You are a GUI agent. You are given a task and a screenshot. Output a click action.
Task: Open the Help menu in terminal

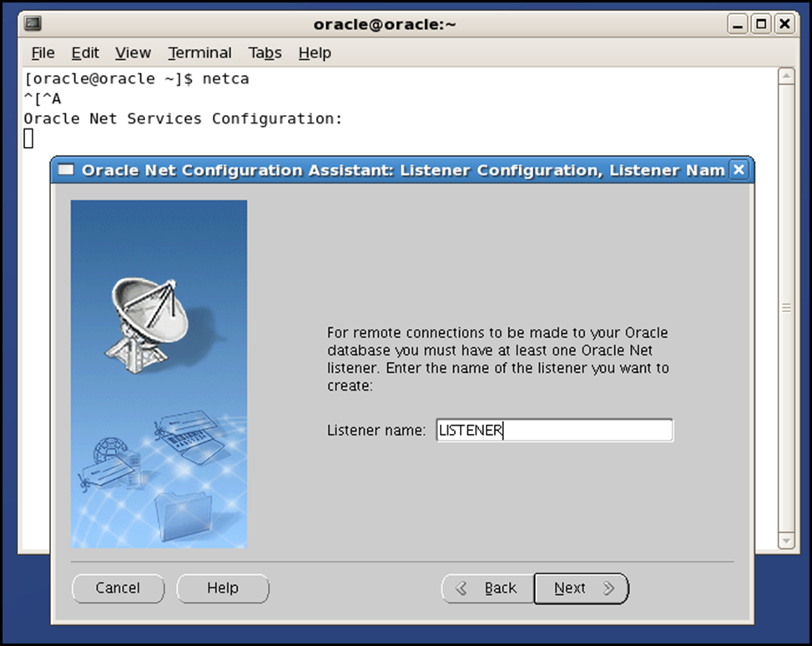pos(315,53)
